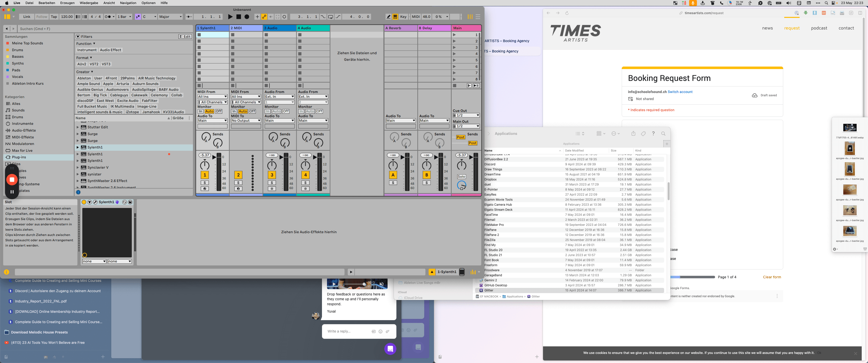
Task: Toggle Draw Mode pencil icon
Action: pyautogui.click(x=389, y=16)
